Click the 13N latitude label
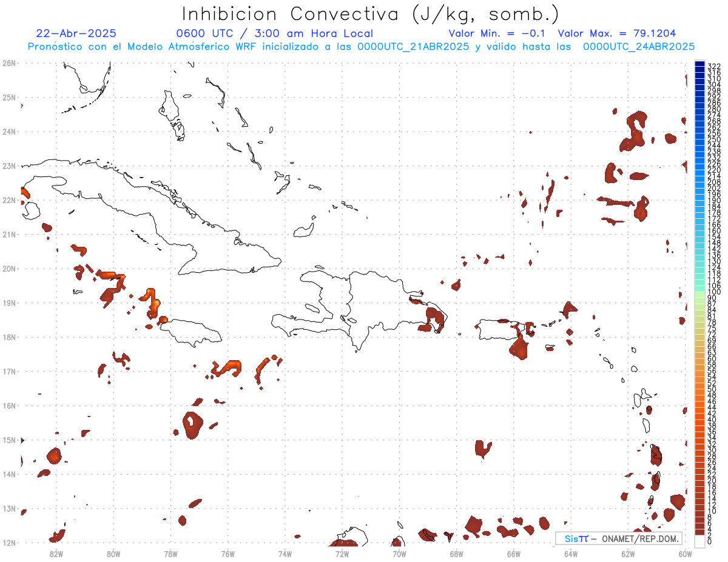Viewport: 728px width, 562px height. (8, 509)
